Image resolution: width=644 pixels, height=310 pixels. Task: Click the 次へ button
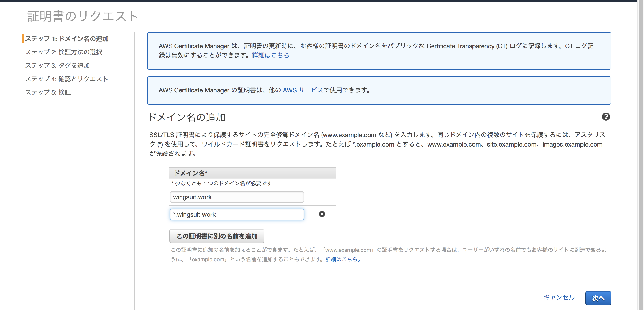point(598,298)
